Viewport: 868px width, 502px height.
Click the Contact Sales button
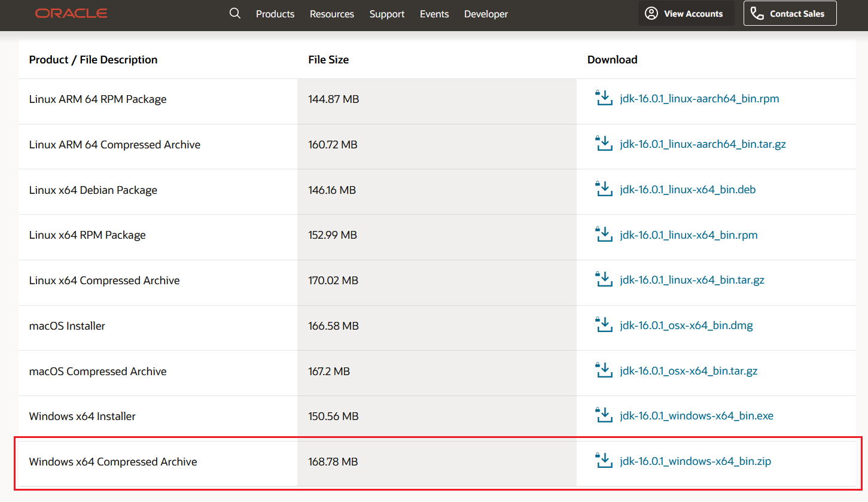790,13
